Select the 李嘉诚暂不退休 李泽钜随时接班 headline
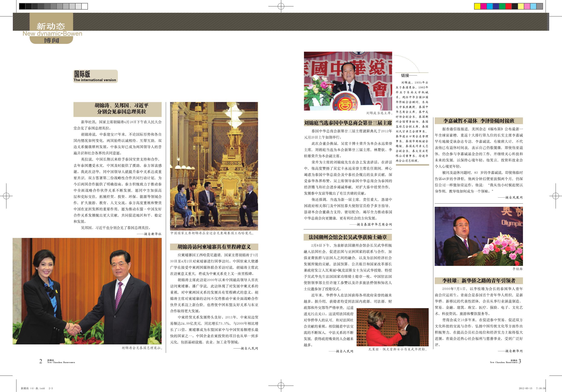 click(479, 121)
